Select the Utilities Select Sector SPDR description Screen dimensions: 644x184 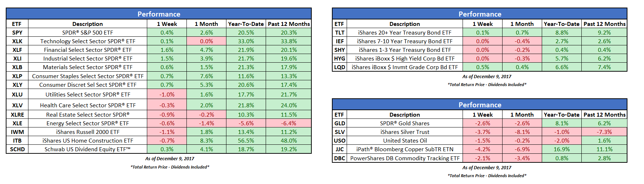pyautogui.click(x=87, y=94)
